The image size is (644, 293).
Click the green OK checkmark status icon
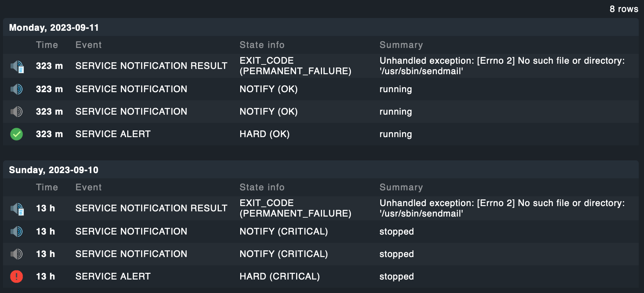click(x=17, y=134)
